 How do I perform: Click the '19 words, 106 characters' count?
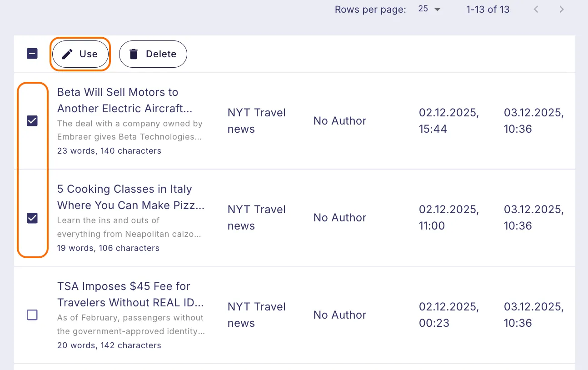click(108, 248)
